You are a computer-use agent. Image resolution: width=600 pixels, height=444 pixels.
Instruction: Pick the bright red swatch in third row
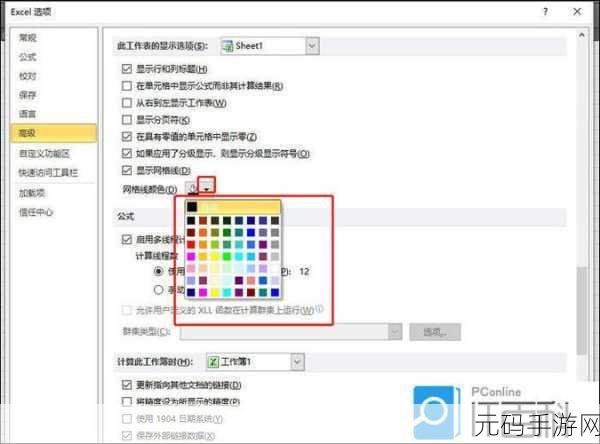coord(191,244)
